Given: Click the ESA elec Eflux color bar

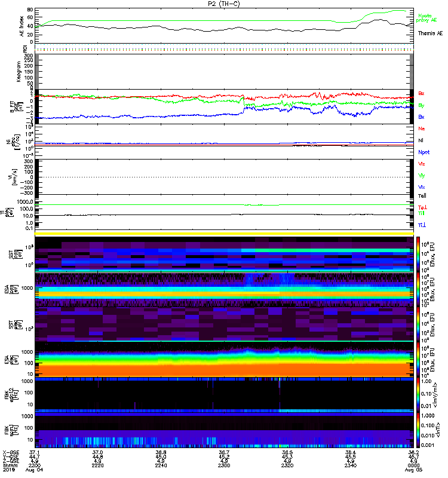Looking at the screenshot, I should (x=418, y=360).
